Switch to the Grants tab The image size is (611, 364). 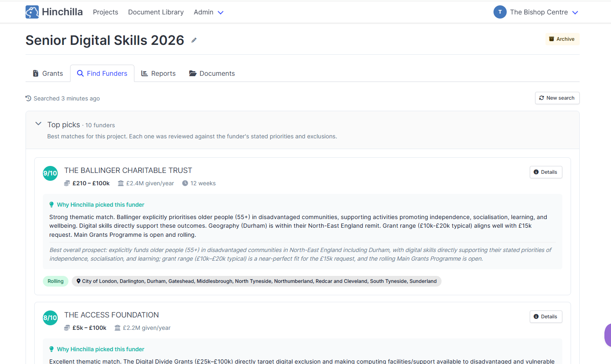pos(48,73)
